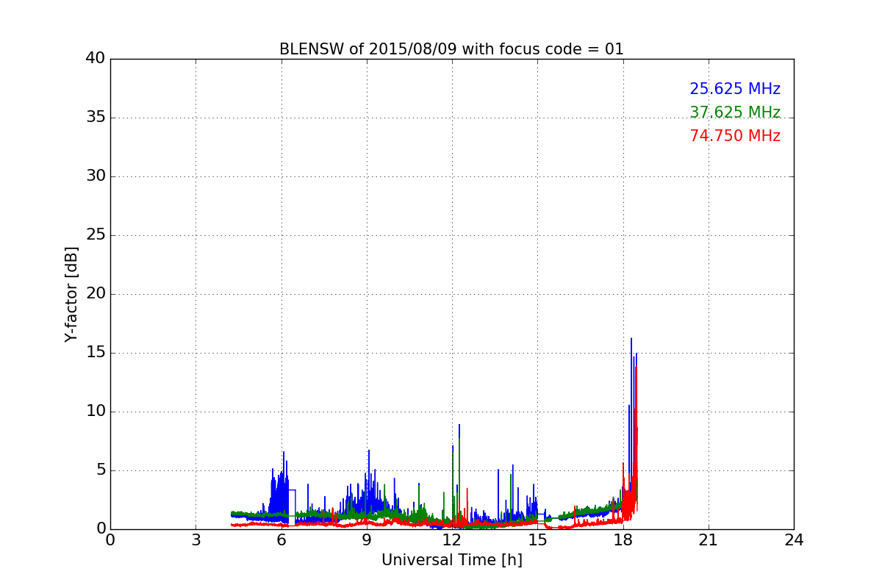This screenshot has width=882, height=588.
Task: Click the y-axis tick label '20'
Action: coord(96,294)
